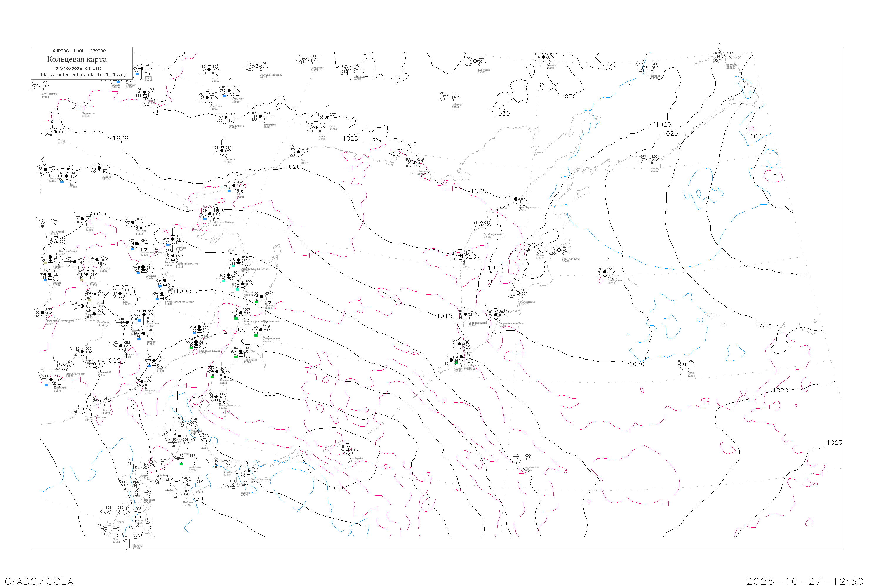Click the QHPP98 UAOL 270900 header code
The width and height of the screenshot is (882, 588).
pyautogui.click(x=79, y=51)
